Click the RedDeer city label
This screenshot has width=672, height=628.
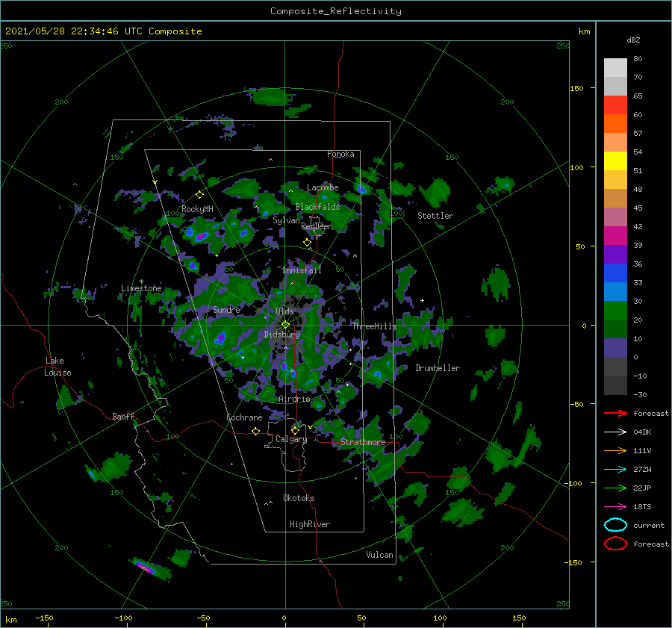[x=317, y=226]
